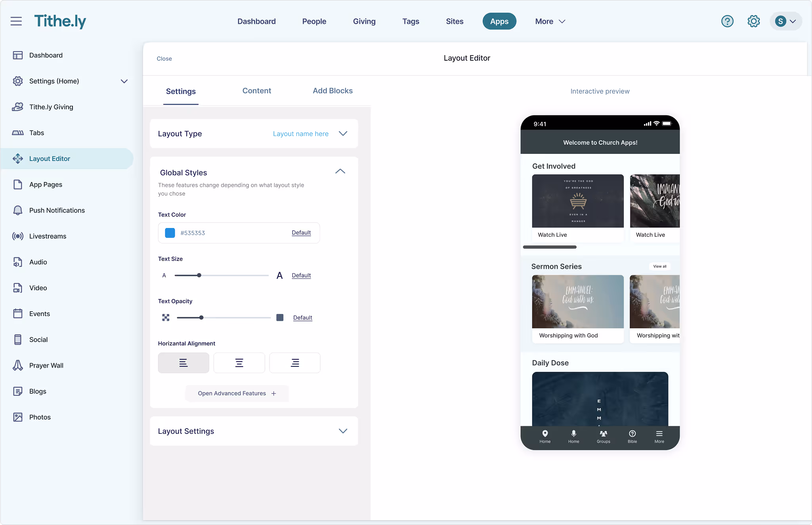The image size is (812, 525).
Task: Open the Tithe.ly Giving section
Action: click(x=51, y=107)
